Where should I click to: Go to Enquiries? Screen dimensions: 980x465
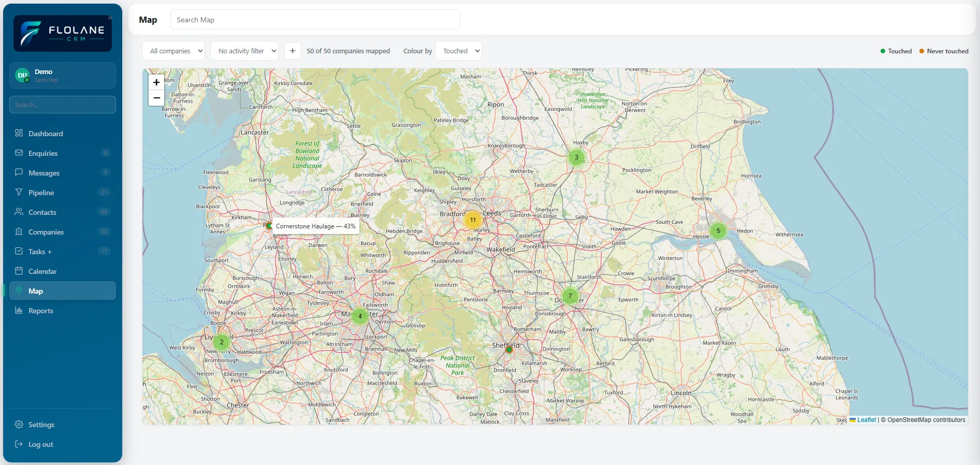tap(63, 153)
